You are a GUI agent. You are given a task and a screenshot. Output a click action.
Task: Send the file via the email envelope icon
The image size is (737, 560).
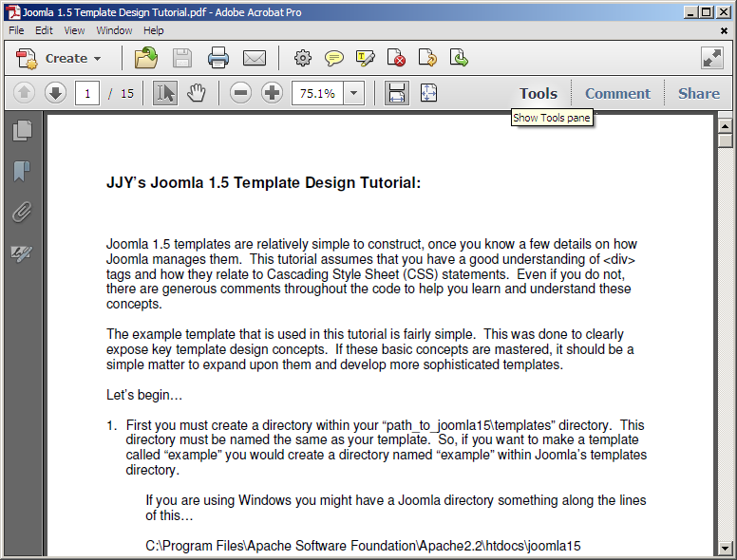255,58
